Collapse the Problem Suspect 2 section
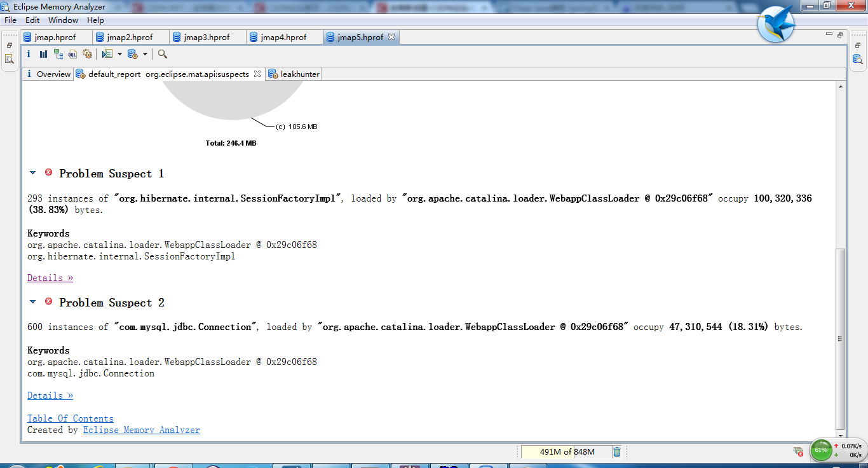 (x=33, y=302)
